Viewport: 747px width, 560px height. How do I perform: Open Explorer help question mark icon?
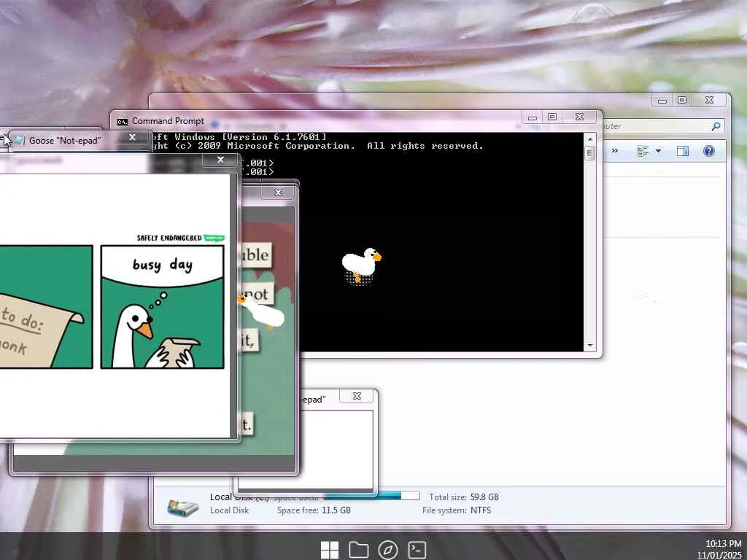click(709, 152)
